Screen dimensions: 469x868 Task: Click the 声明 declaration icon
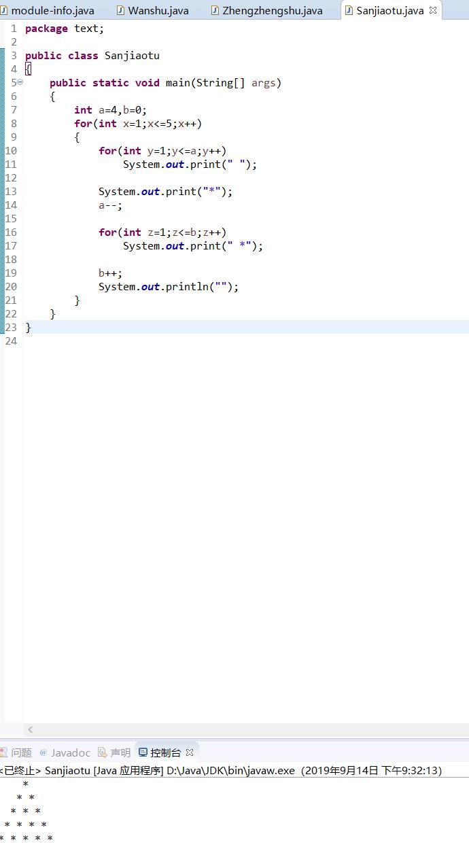tap(102, 752)
